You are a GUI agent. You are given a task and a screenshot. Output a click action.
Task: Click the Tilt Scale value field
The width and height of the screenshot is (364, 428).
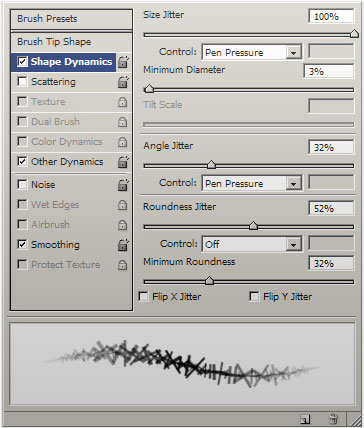point(331,106)
